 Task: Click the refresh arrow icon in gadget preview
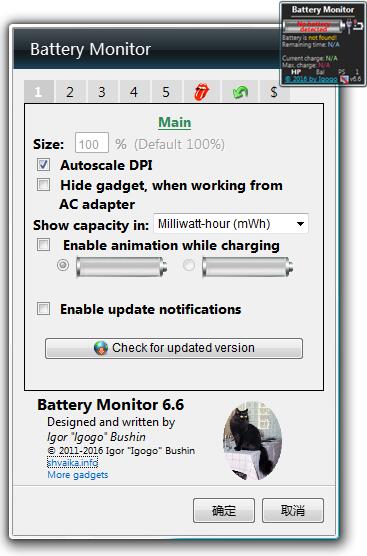(358, 25)
